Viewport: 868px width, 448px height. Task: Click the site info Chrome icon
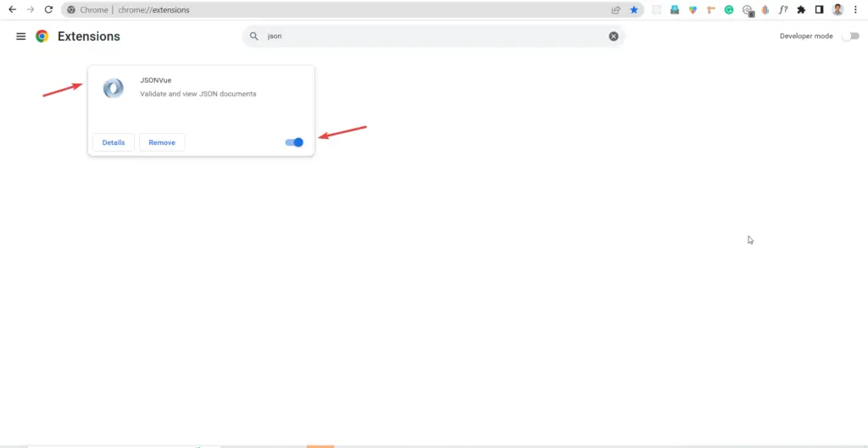(71, 10)
